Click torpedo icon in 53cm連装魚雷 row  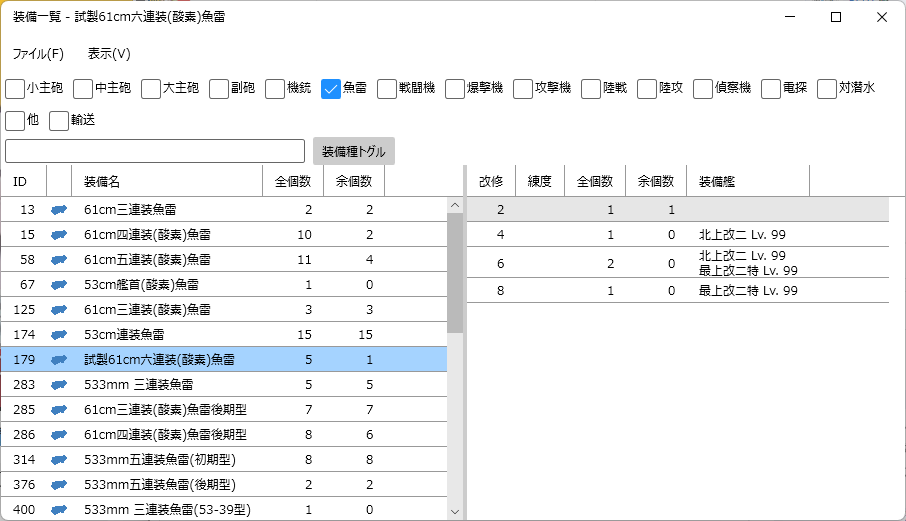(59, 334)
